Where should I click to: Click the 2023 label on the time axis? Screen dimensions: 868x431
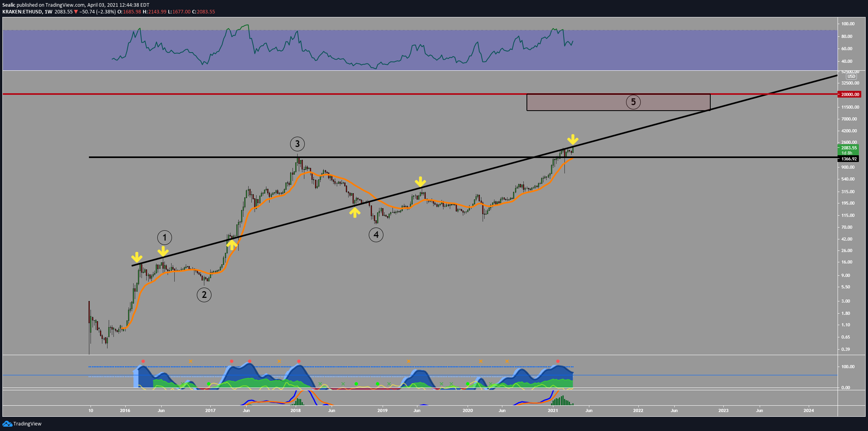[723, 410]
